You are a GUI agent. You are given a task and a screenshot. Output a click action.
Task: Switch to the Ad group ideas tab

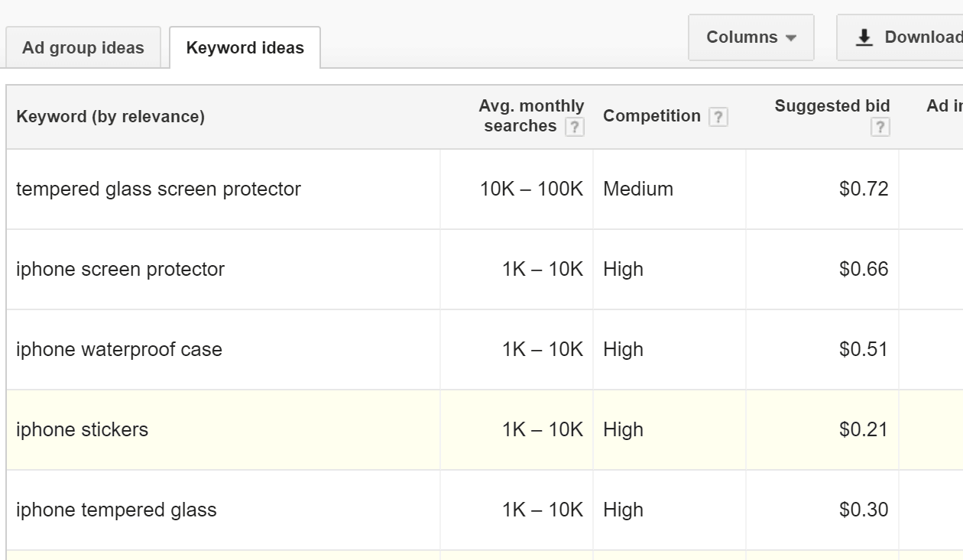point(83,47)
